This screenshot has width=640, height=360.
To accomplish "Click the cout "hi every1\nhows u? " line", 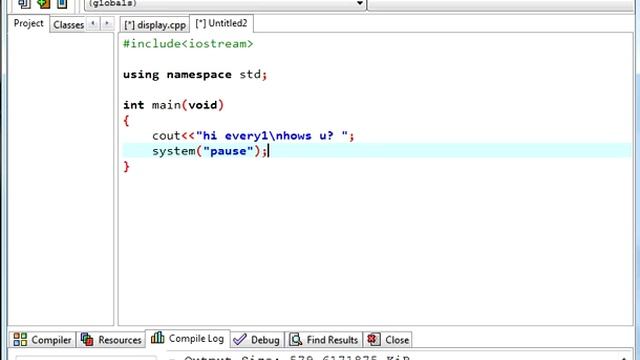I will point(253,136).
